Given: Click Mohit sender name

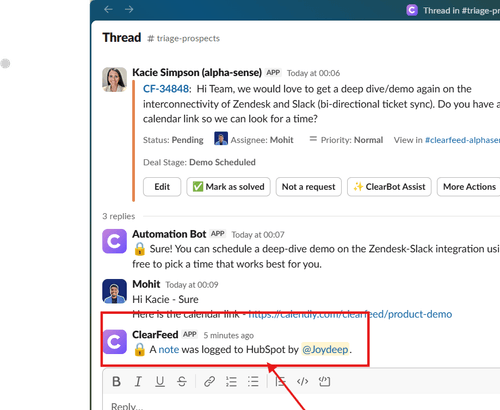Looking at the screenshot, I should coord(146,284).
